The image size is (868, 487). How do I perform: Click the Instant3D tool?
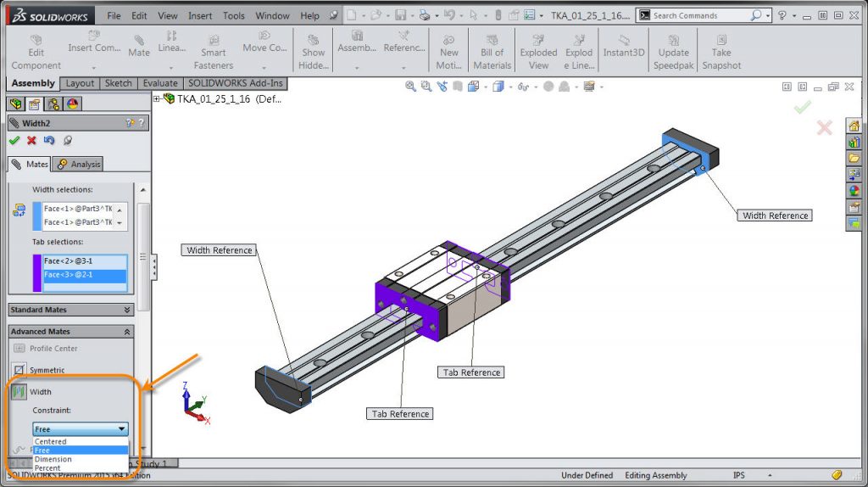click(x=624, y=46)
